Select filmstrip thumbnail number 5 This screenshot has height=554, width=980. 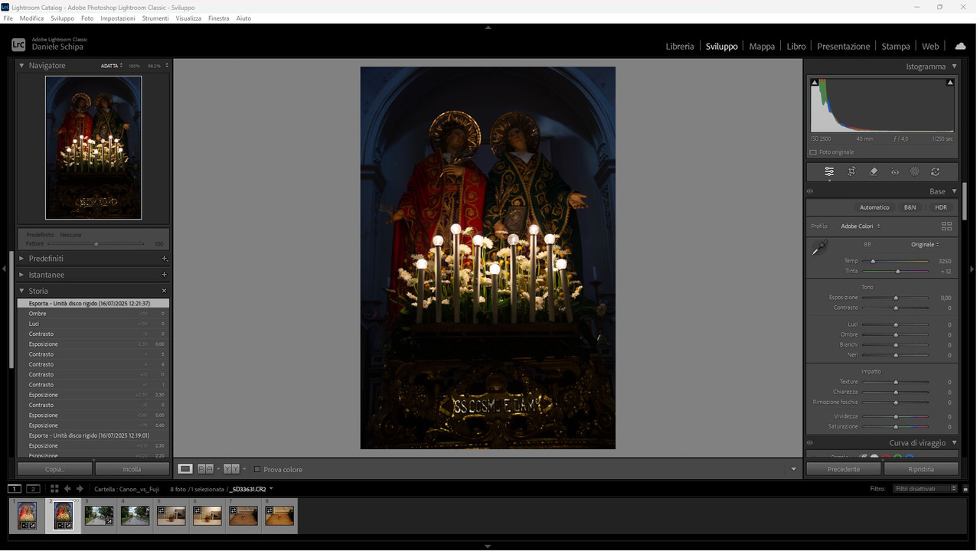pos(171,515)
